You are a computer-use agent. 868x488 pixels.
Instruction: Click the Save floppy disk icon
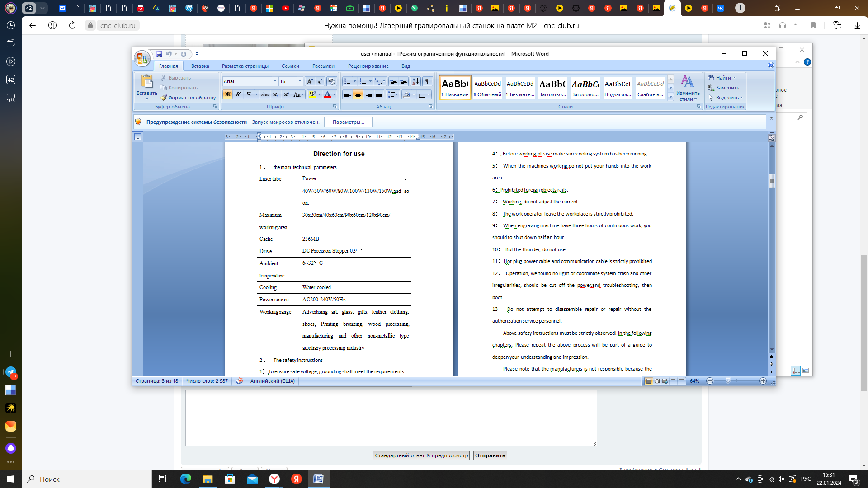(x=159, y=54)
